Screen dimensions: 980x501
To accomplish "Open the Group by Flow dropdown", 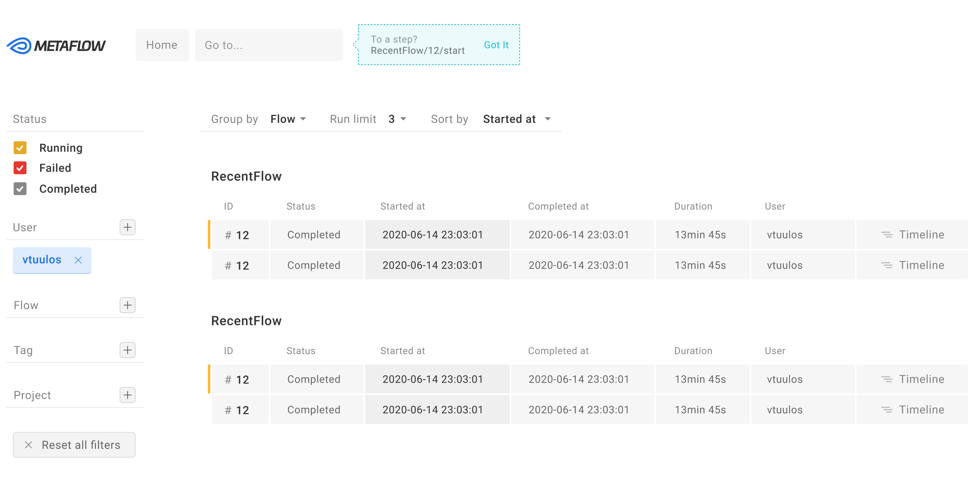I will [x=288, y=119].
